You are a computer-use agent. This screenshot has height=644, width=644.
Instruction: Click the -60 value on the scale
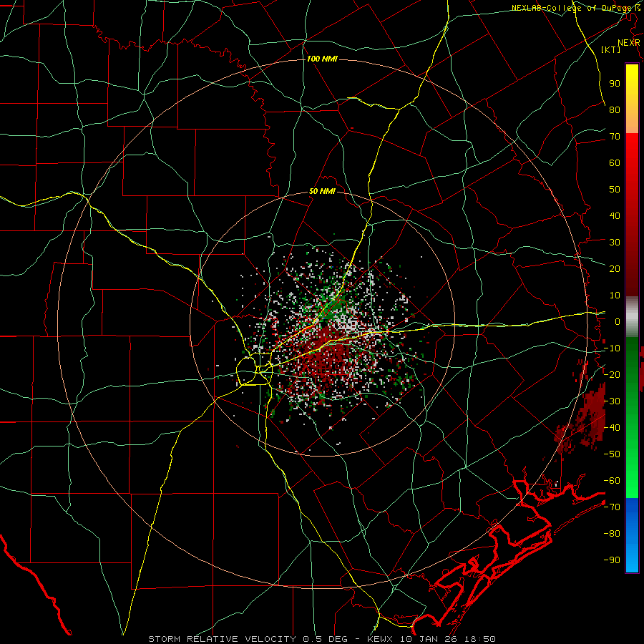[x=612, y=481]
